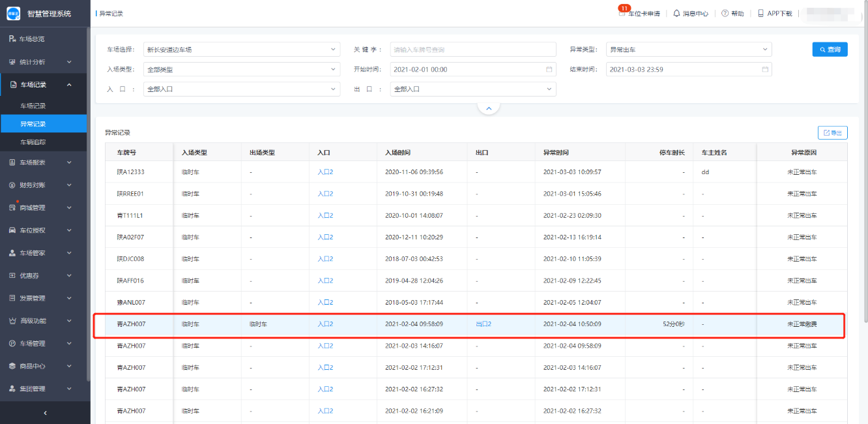Collapse the filter panel with up chevron

pos(489,107)
